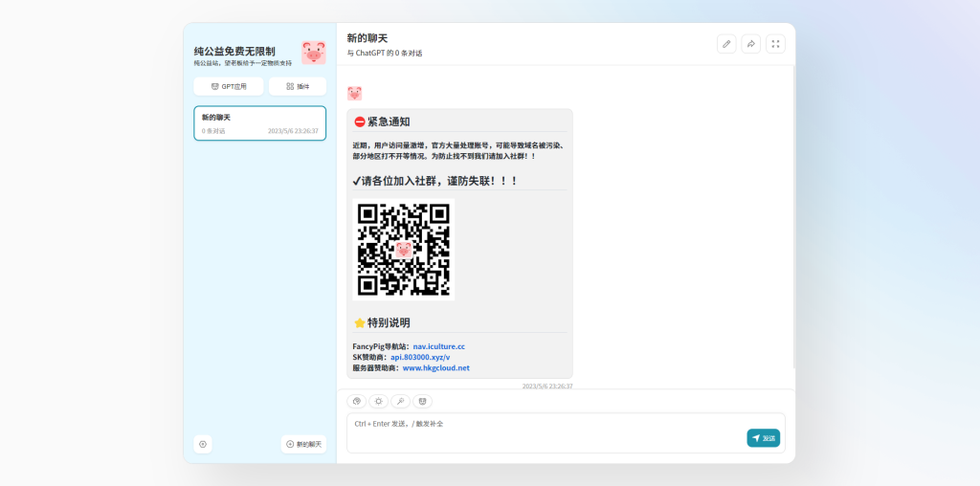Open the api.803000.xyz/v link
The width and height of the screenshot is (980, 486).
[x=420, y=357]
